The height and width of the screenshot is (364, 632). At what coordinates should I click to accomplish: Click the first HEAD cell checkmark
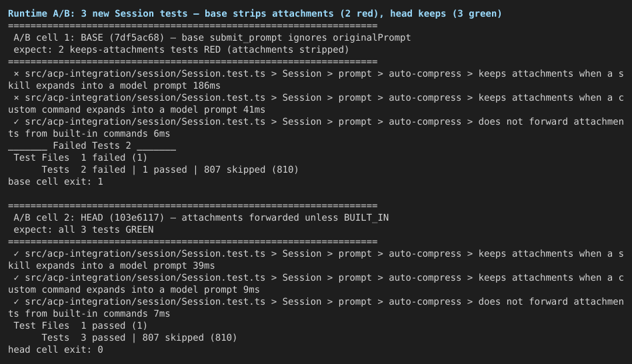(17, 253)
